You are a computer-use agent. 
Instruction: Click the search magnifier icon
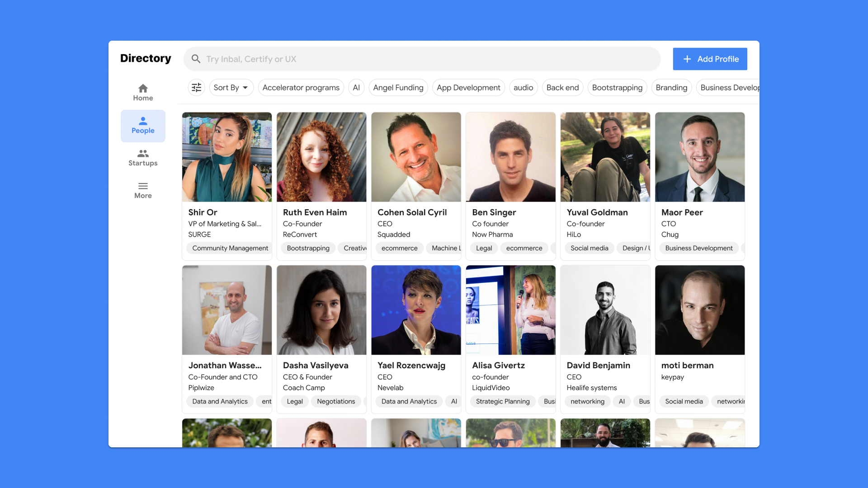pyautogui.click(x=196, y=59)
